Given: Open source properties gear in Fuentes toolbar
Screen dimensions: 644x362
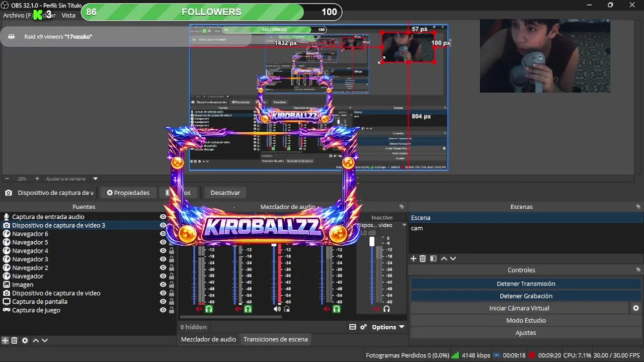Looking at the screenshot, I should point(25,340).
